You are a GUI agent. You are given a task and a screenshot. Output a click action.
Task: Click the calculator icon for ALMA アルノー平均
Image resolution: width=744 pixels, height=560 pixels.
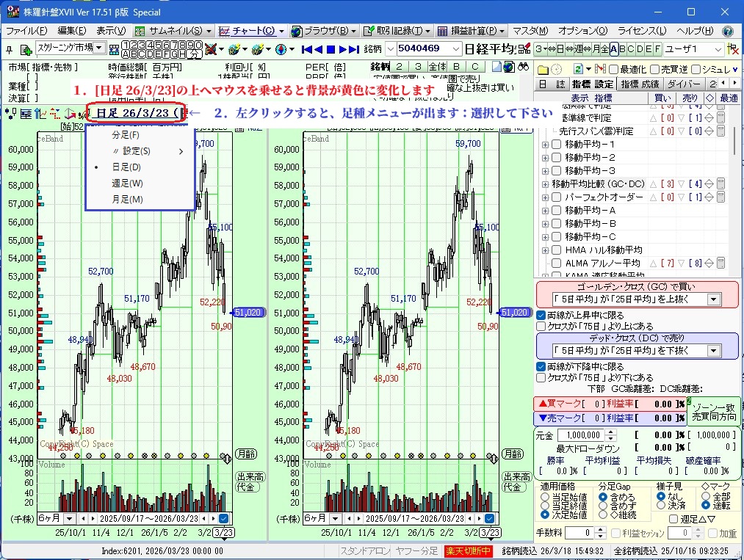tap(720, 263)
